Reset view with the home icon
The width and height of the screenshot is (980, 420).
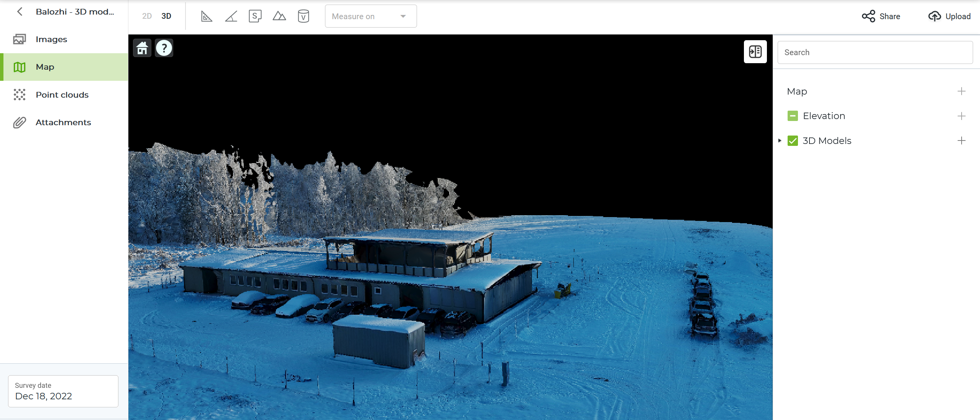tap(142, 48)
